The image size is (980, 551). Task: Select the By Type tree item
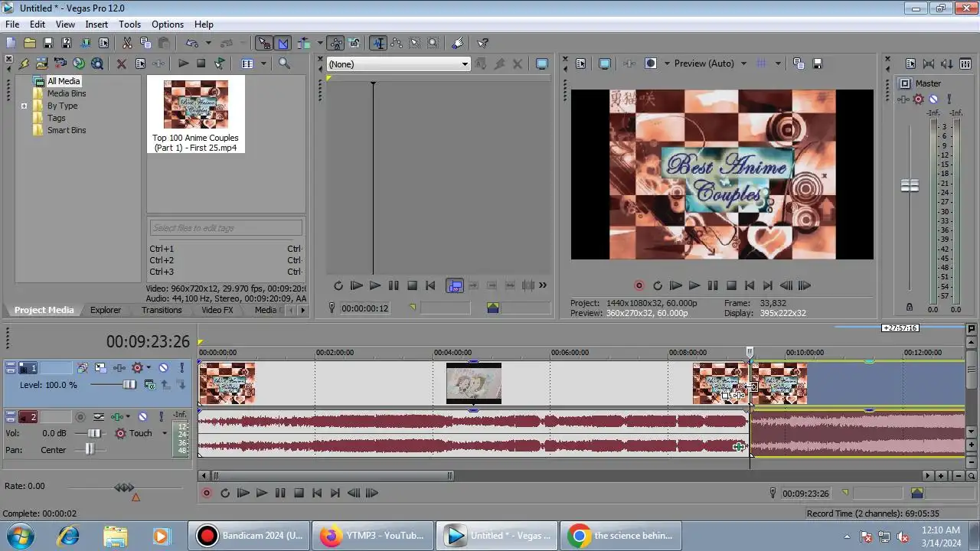click(62, 106)
